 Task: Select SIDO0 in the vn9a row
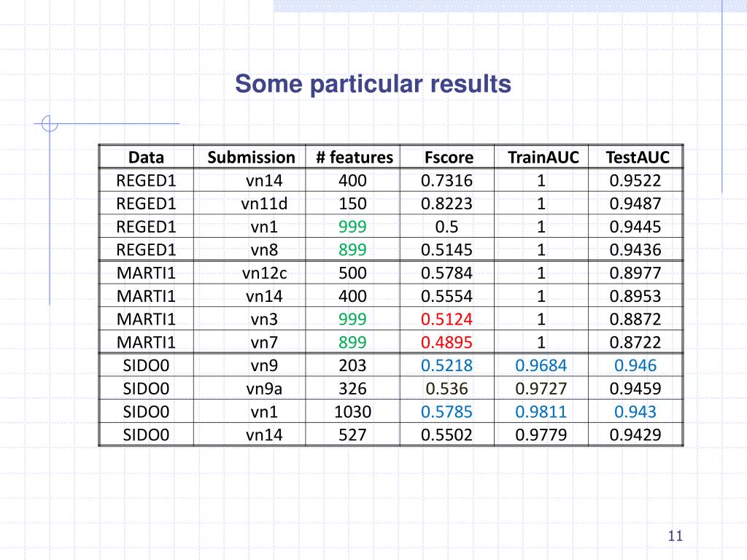(146, 389)
